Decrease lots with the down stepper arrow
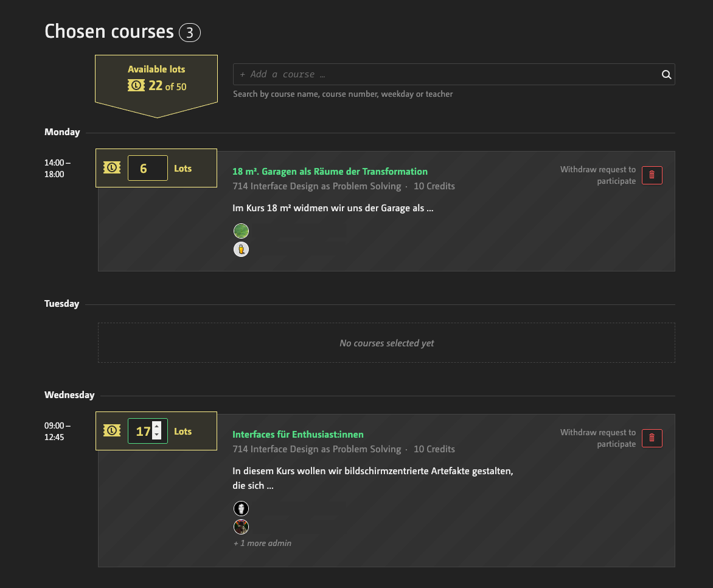713x588 pixels. click(x=157, y=435)
